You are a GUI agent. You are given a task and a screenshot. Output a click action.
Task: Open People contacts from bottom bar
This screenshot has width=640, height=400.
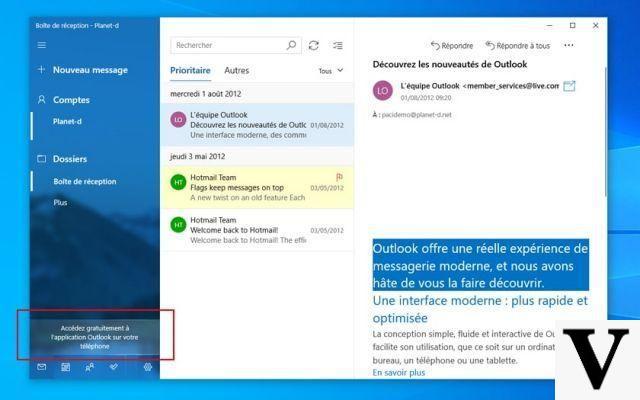pyautogui.click(x=89, y=367)
